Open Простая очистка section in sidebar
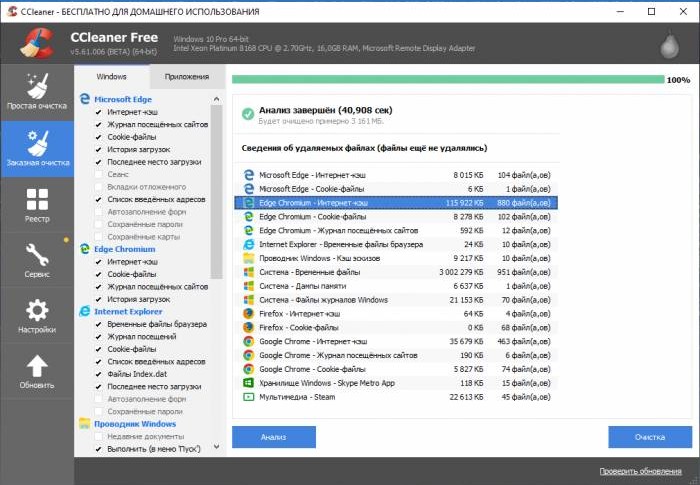Image resolution: width=700 pixels, height=485 pixels. coord(37,92)
